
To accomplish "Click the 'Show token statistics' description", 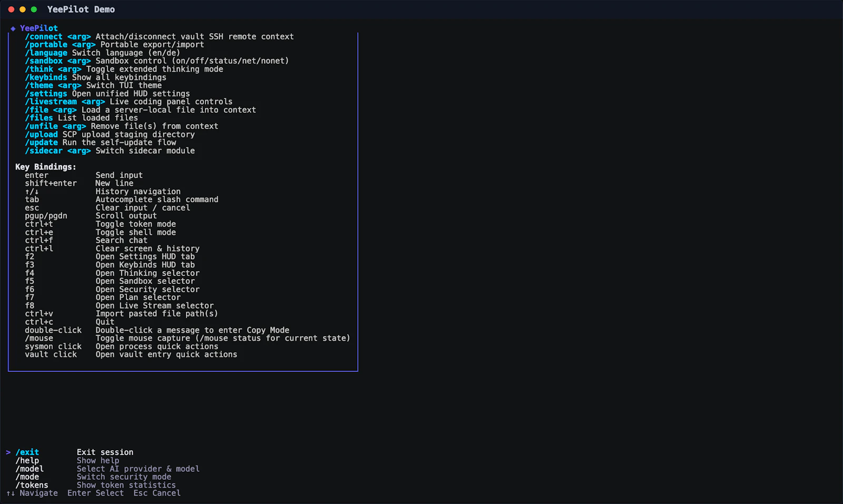I will [126, 485].
